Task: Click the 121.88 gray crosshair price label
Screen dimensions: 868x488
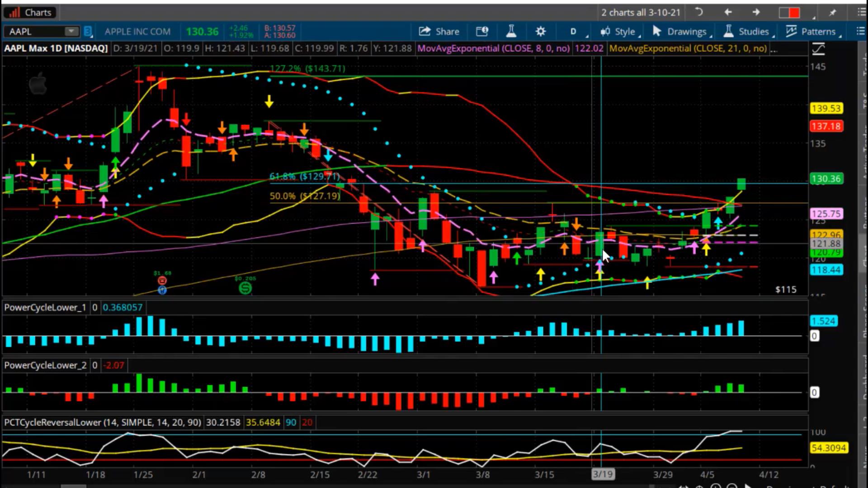Action: pyautogui.click(x=826, y=244)
